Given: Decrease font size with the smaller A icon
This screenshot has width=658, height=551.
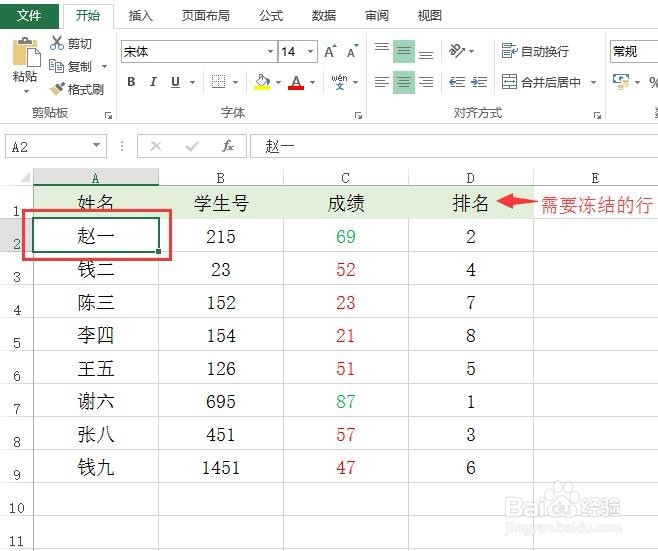Looking at the screenshot, I should 352,52.
